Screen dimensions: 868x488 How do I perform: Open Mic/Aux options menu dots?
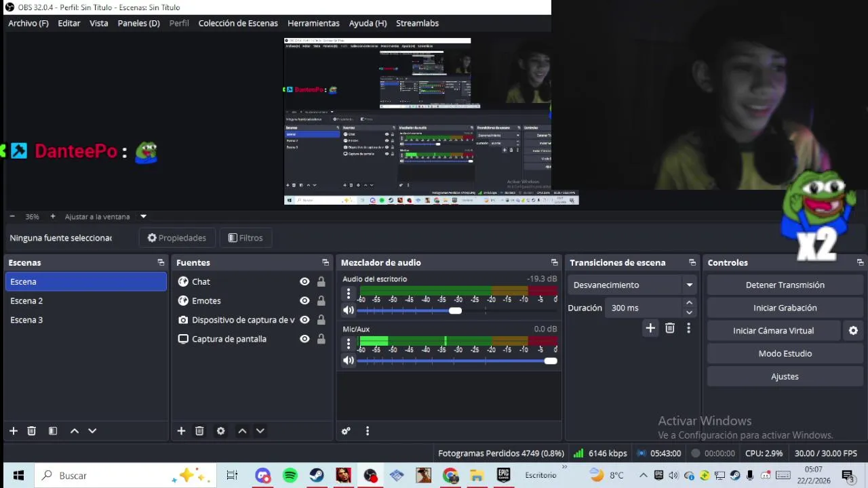[x=349, y=344]
